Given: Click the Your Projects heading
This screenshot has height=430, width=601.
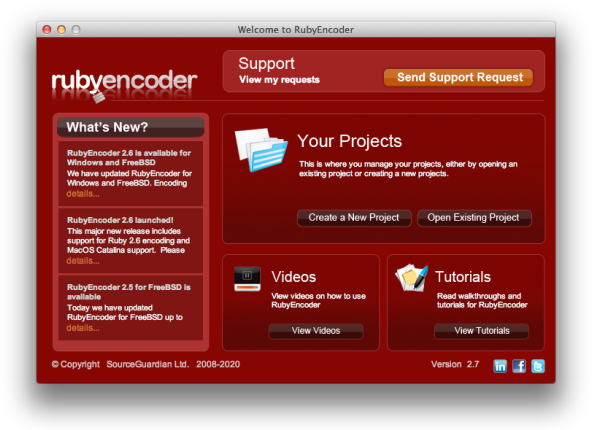Looking at the screenshot, I should coord(350,141).
